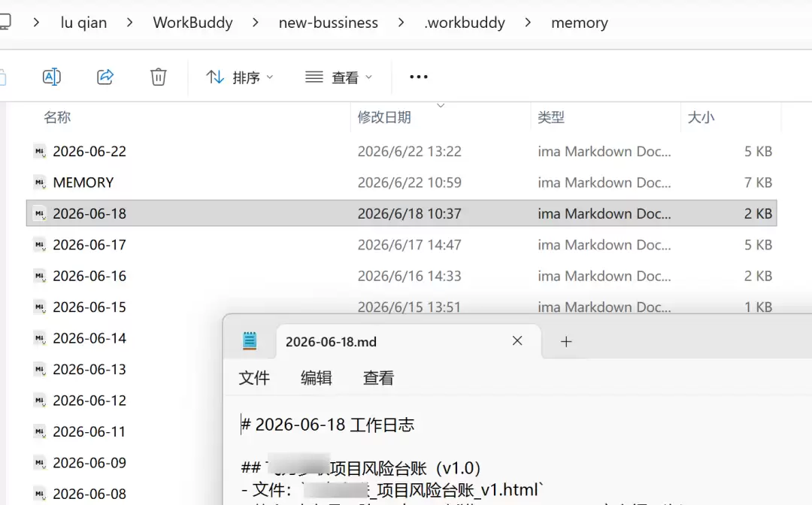Open the 编辑 menu in Notepad
812x505 pixels.
tap(316, 378)
